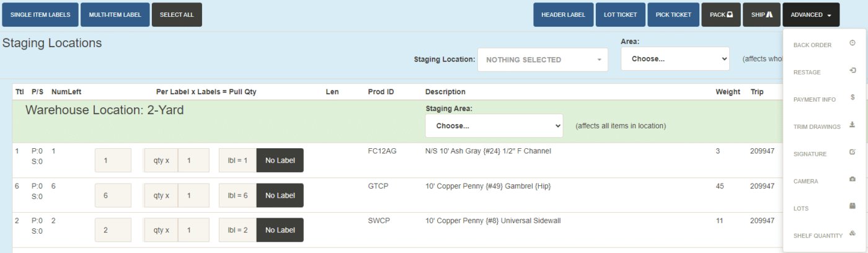Open the Staging Location dropdown

tap(542, 60)
